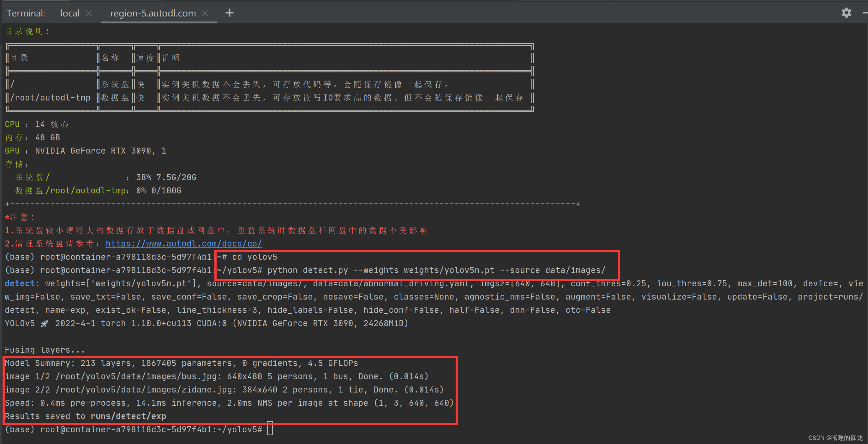Open the autodl.com docs/qa link

pyautogui.click(x=184, y=243)
